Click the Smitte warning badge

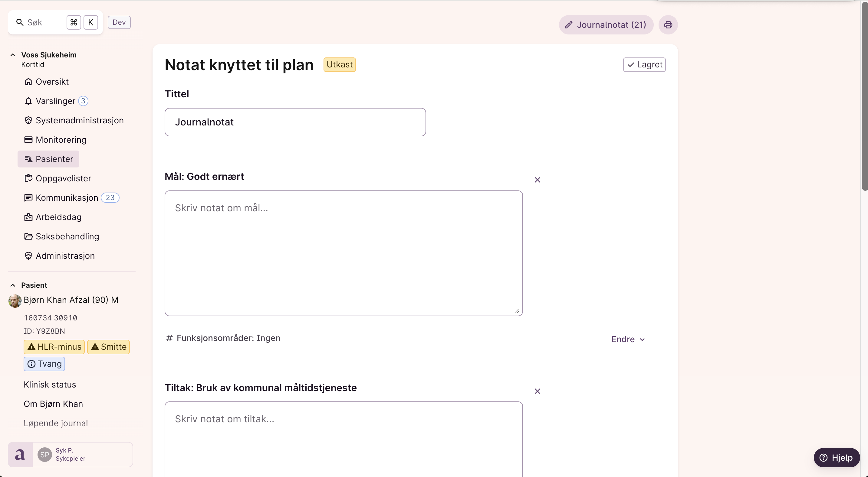pyautogui.click(x=108, y=347)
